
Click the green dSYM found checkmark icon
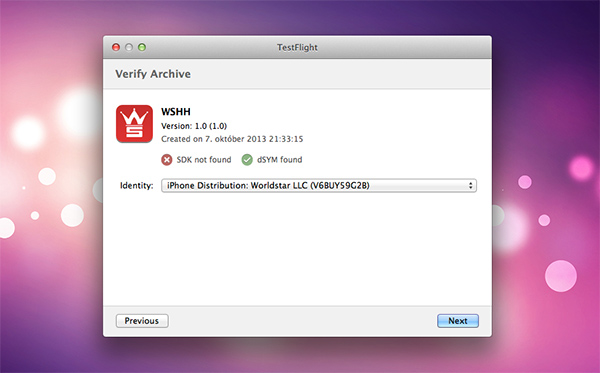pos(247,160)
